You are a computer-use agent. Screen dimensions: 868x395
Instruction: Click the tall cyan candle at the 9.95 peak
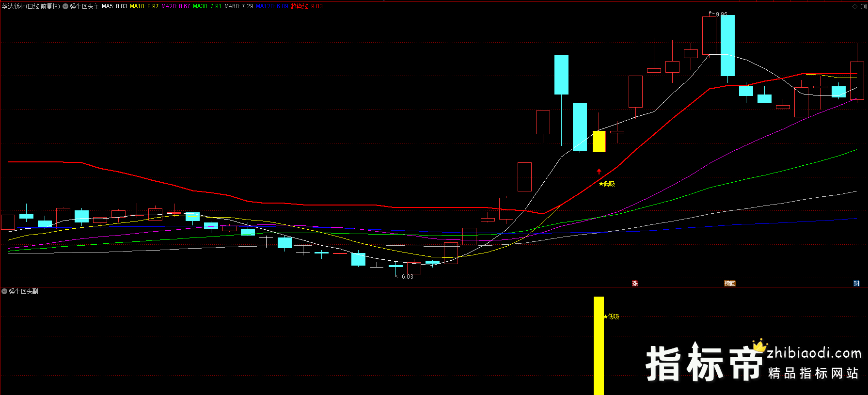727,46
